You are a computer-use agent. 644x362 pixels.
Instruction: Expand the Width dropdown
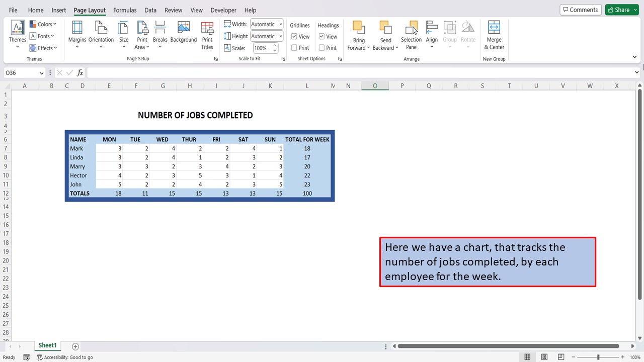pyautogui.click(x=280, y=24)
